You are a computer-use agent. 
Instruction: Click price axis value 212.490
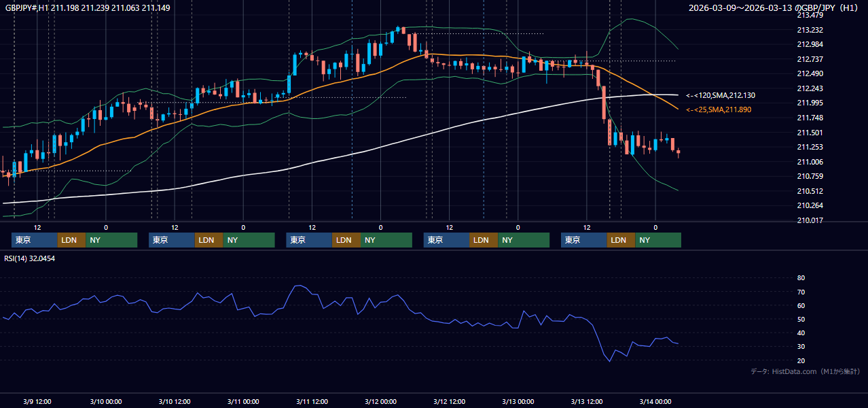click(x=810, y=73)
